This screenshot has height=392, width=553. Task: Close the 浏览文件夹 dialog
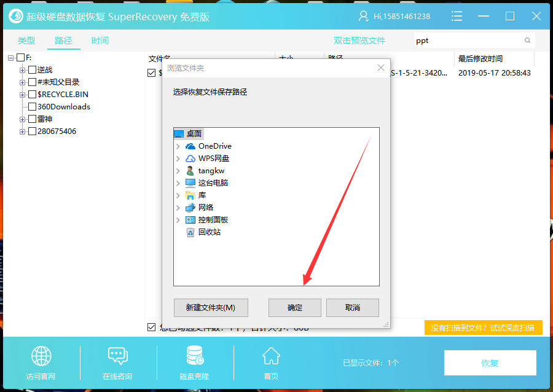click(381, 68)
